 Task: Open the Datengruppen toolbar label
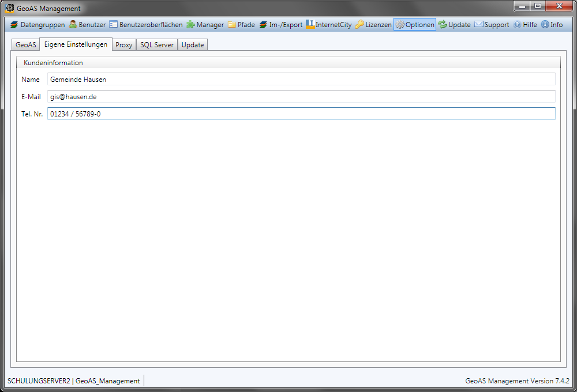coord(43,25)
